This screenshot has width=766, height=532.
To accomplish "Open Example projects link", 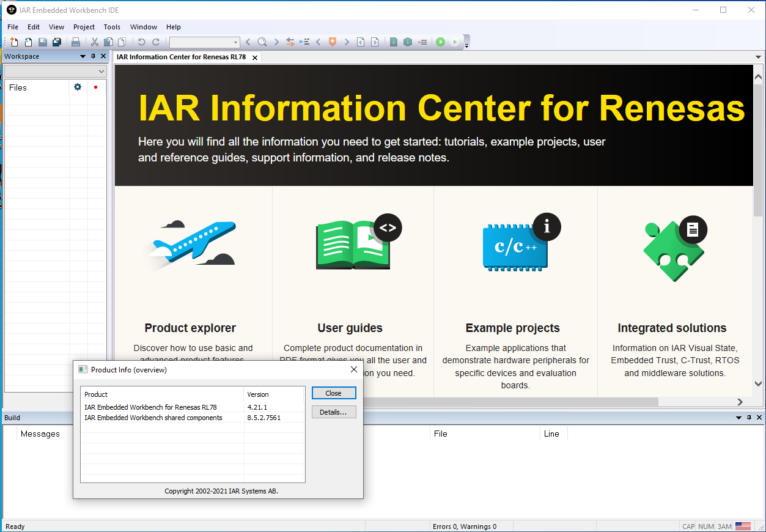I will coord(512,328).
